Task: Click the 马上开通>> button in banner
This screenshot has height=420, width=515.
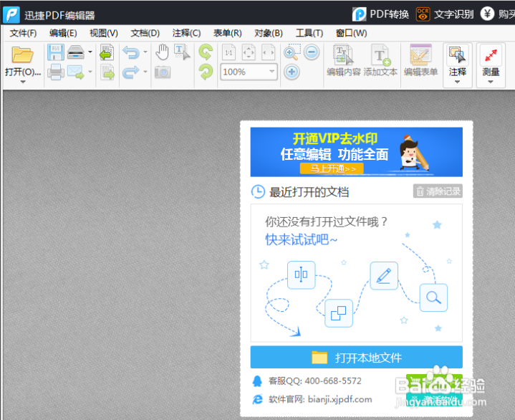Action: click(x=332, y=168)
